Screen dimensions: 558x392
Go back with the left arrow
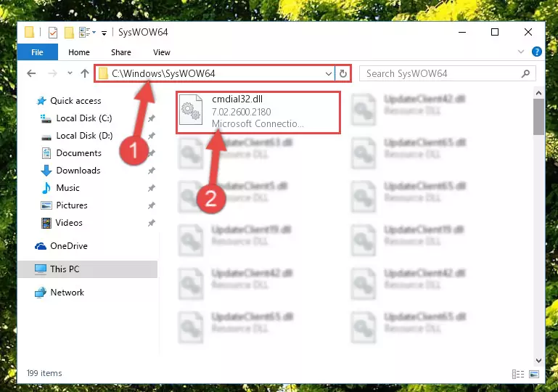(31, 73)
